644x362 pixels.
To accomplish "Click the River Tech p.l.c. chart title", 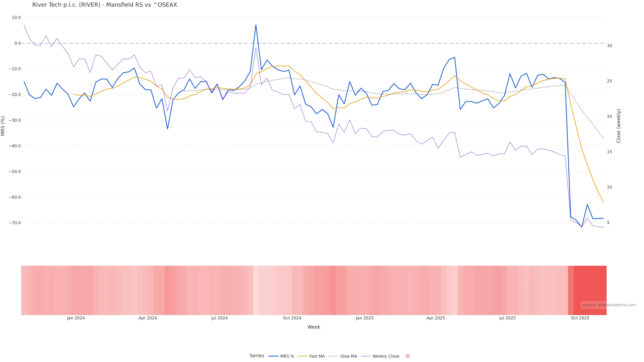I will pyautogui.click(x=104, y=5).
